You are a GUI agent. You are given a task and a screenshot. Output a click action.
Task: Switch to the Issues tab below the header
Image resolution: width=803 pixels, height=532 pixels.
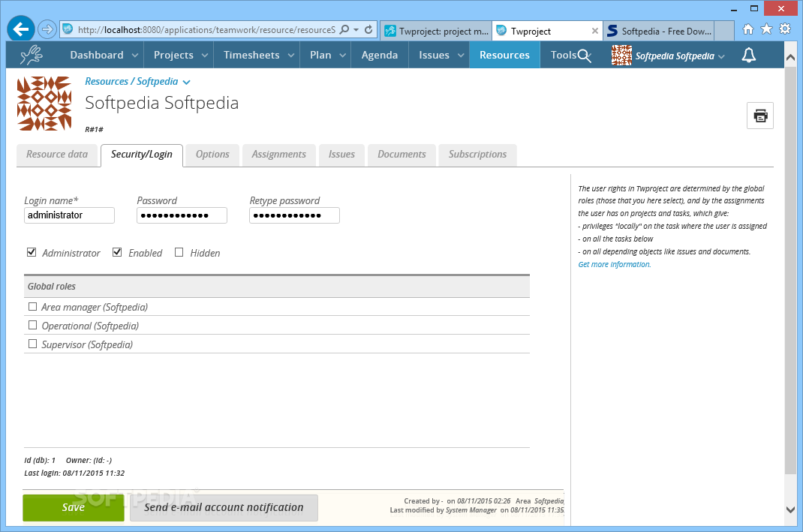point(341,155)
